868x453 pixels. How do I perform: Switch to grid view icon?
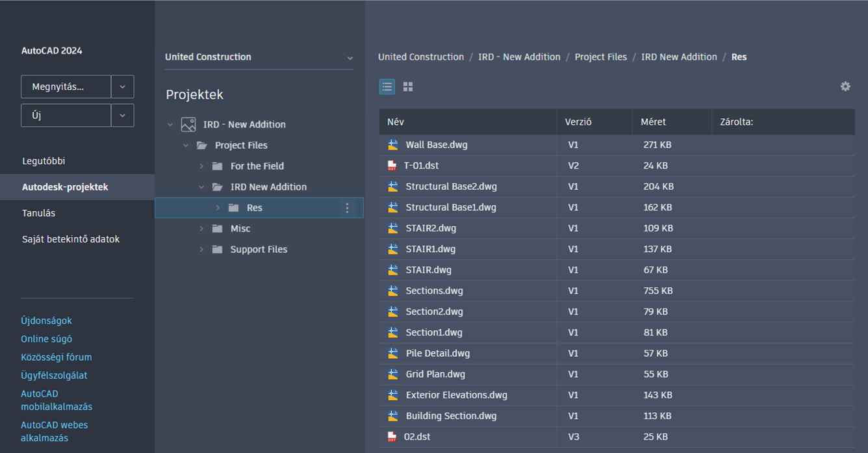[x=408, y=86]
